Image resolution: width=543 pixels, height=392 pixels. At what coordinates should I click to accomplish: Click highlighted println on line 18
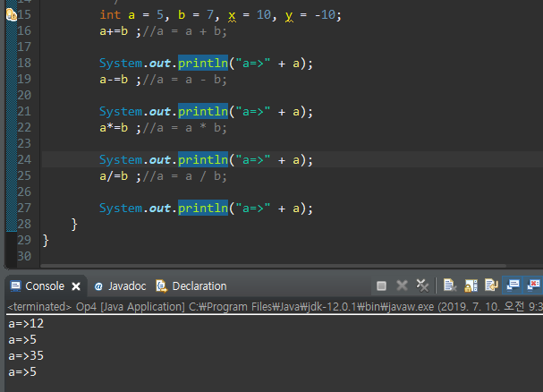click(x=203, y=63)
